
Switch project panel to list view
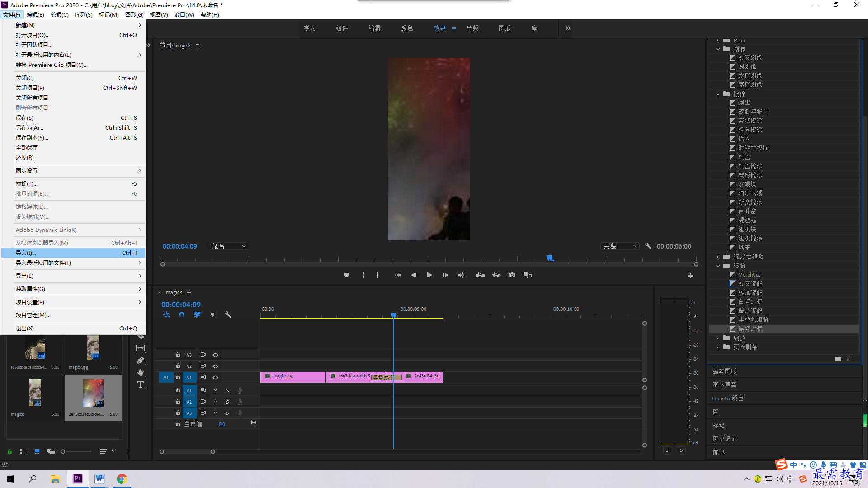pos(24,451)
